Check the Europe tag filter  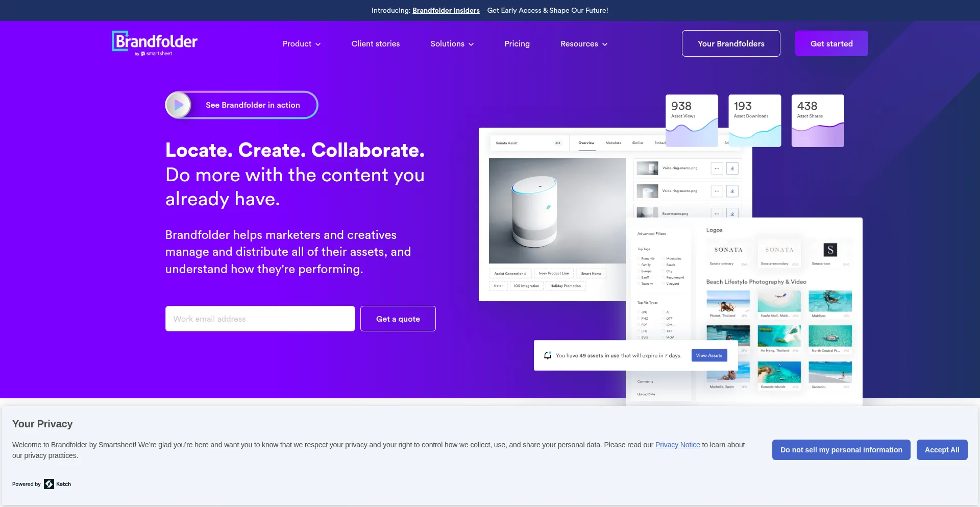pyautogui.click(x=639, y=271)
